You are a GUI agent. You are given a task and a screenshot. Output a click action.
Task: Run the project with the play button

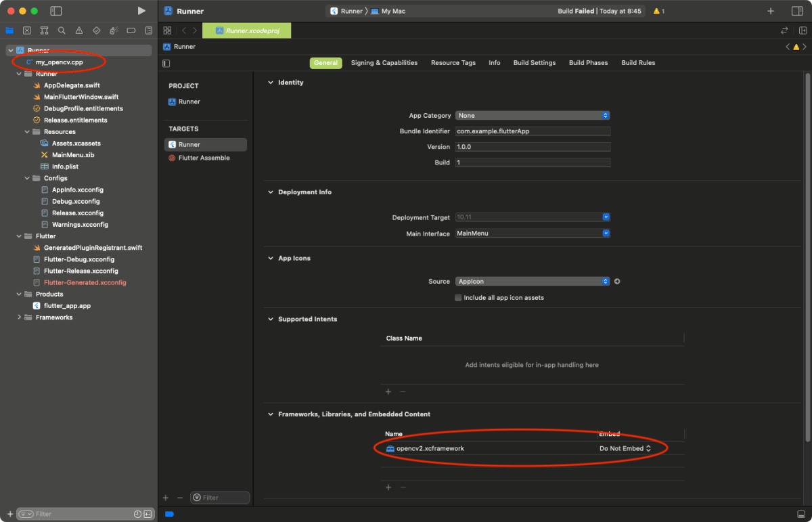tap(141, 11)
